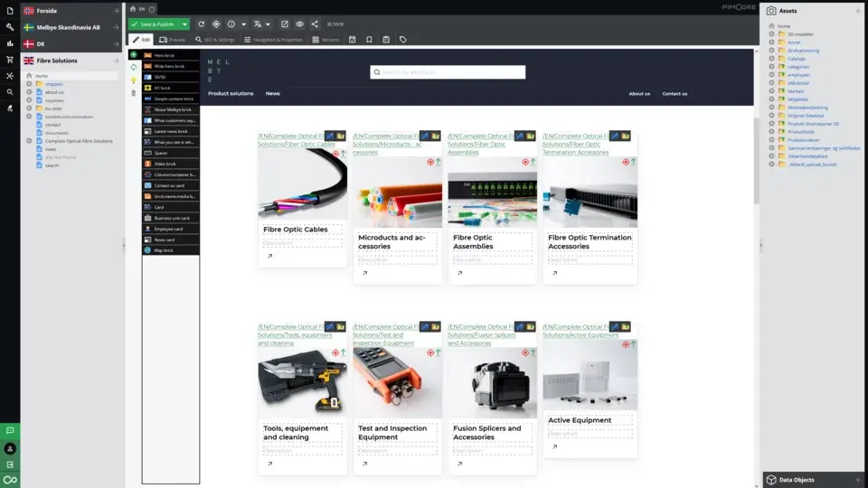Switch to the Versions tab

[325, 40]
